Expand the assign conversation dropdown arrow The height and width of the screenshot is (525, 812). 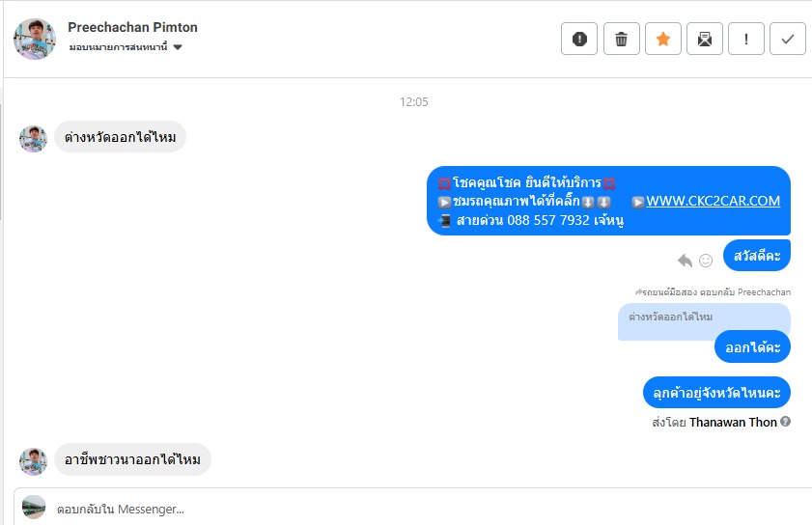178,47
